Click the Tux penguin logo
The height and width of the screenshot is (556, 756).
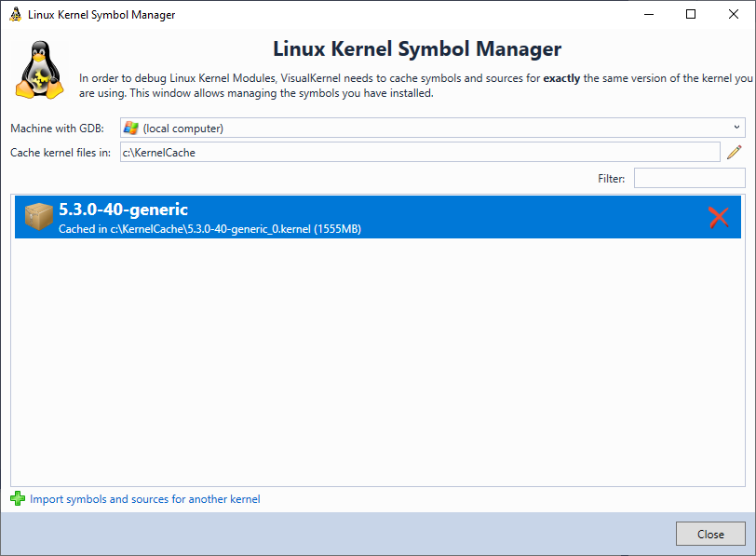click(x=39, y=70)
